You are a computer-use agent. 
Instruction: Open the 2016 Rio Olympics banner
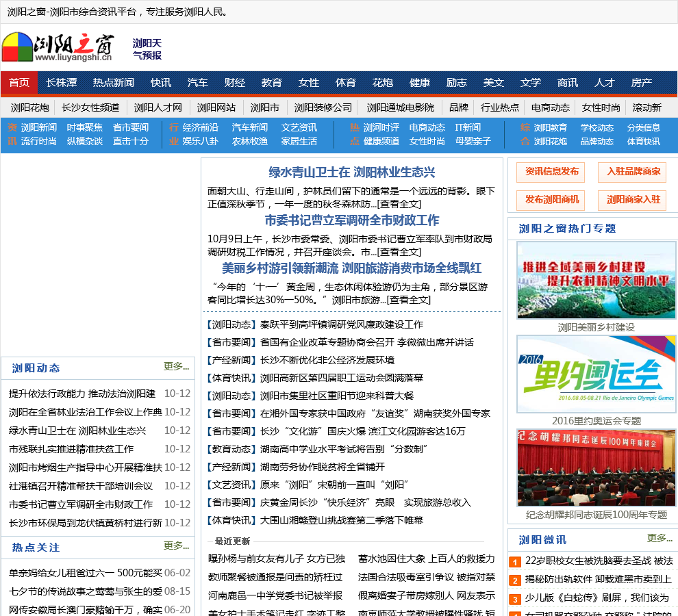596,373
